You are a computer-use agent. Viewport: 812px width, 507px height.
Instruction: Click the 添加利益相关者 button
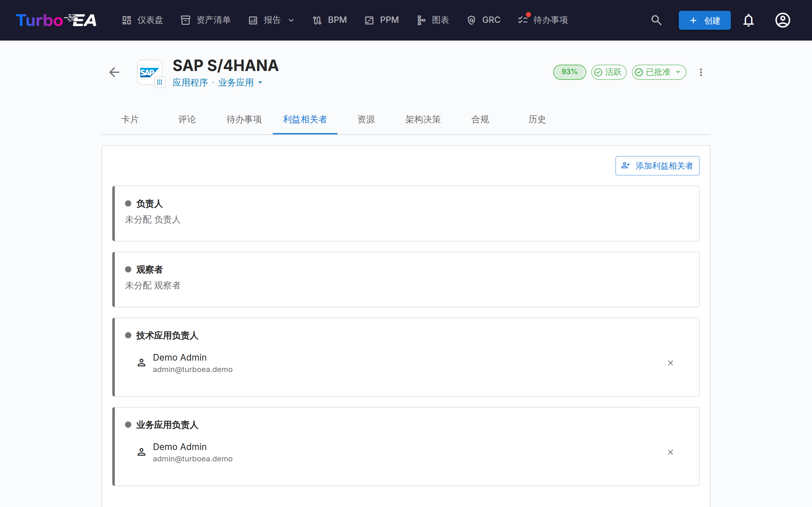pyautogui.click(x=657, y=166)
